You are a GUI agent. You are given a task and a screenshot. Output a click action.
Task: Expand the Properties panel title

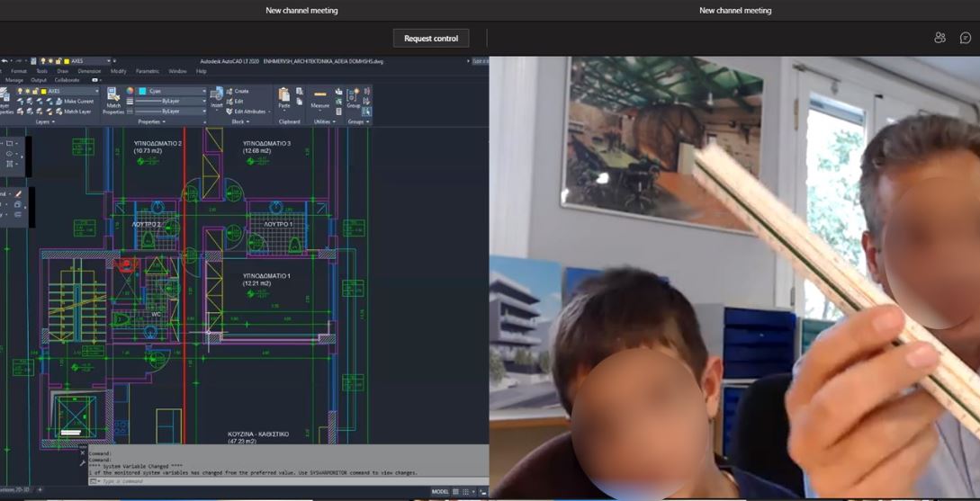tap(151, 121)
